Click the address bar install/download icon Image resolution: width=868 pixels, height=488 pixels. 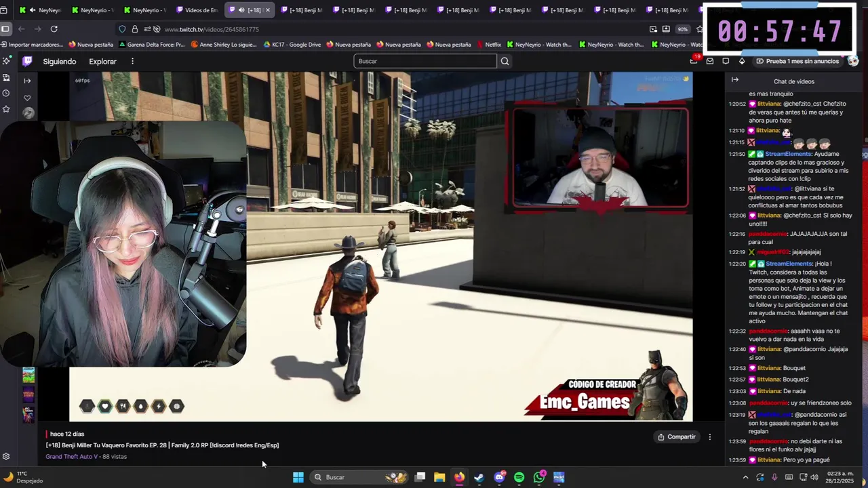click(666, 29)
